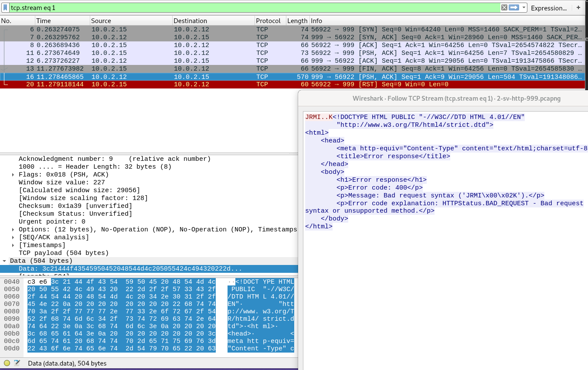Select packet 12 with Ack=8
Viewport: 588px width, 370px height.
(x=292, y=61)
